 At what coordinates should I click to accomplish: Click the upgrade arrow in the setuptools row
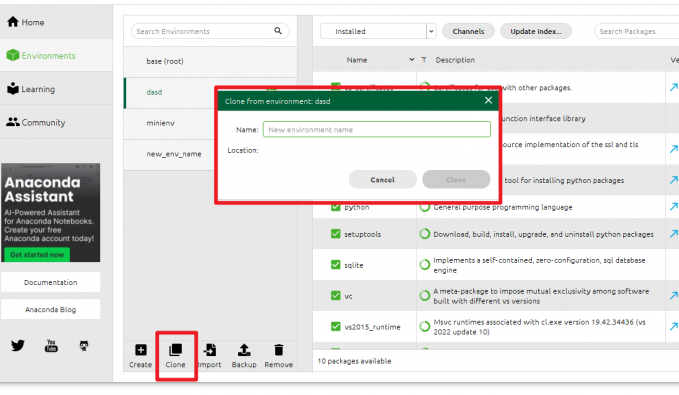[673, 234]
